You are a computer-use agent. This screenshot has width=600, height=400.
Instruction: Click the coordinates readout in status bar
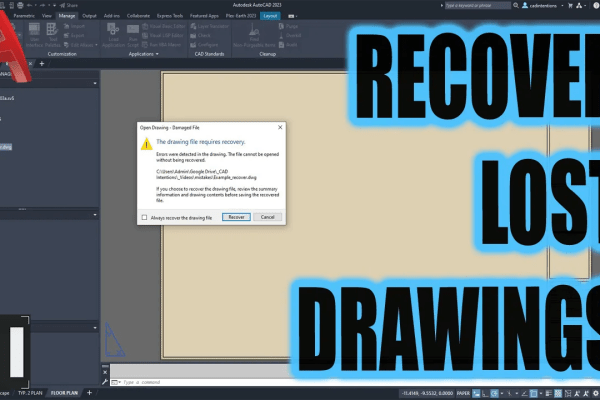pyautogui.click(x=427, y=393)
